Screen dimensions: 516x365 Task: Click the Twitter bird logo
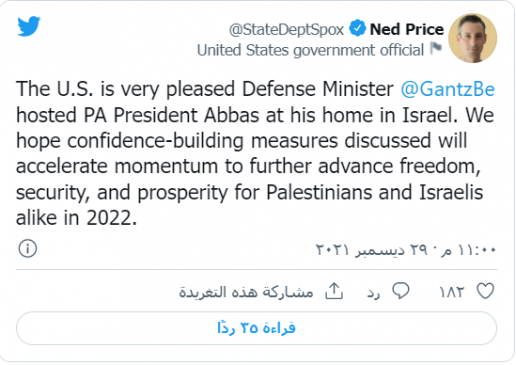click(x=29, y=26)
